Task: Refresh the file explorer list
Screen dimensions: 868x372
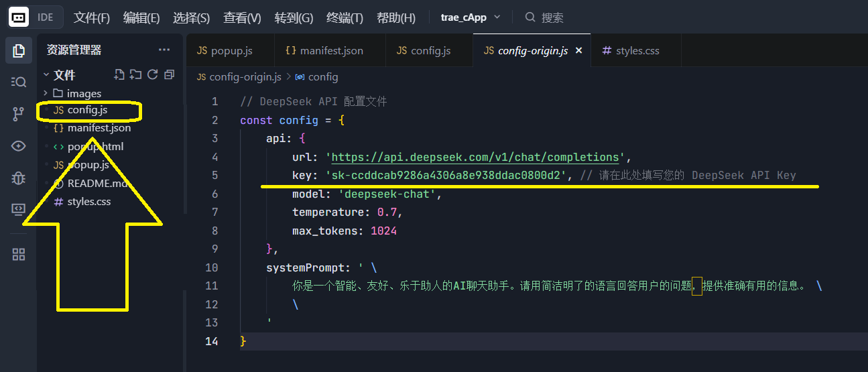Action: [x=153, y=74]
